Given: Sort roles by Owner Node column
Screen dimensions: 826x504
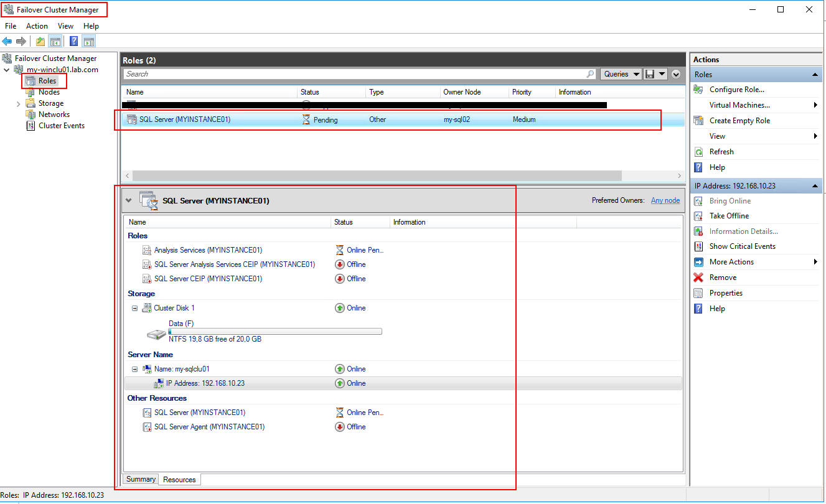Looking at the screenshot, I should [x=474, y=92].
